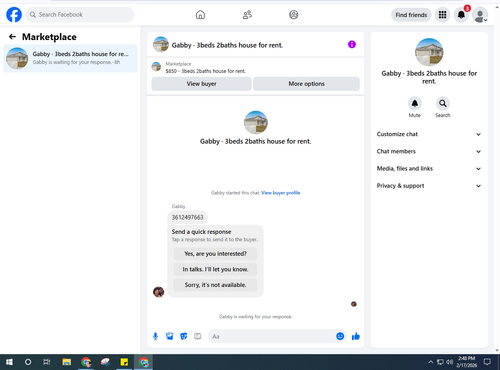Image resolution: width=500 pixels, height=370 pixels.
Task: Show hidden tray icons chevron
Action: click(x=431, y=362)
